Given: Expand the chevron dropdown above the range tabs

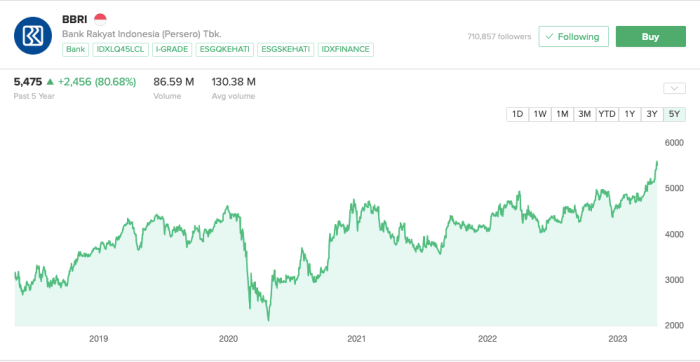Looking at the screenshot, I should pos(674,88).
